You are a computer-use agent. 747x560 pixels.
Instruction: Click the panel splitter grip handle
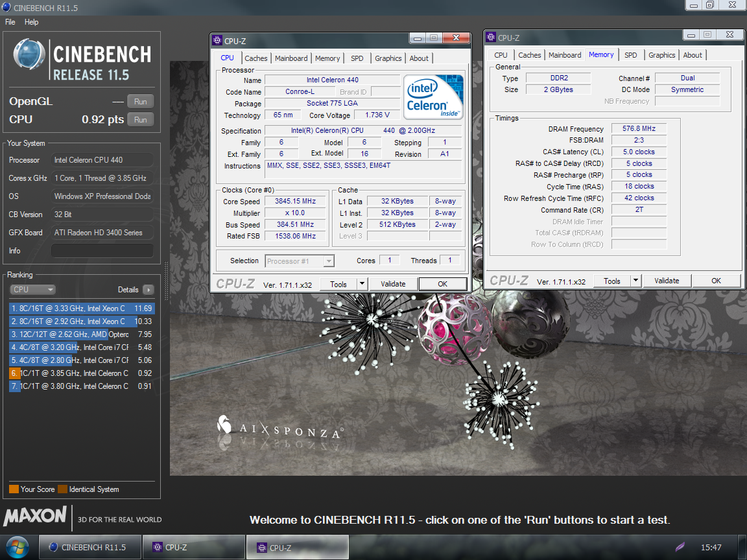pyautogui.click(x=166, y=281)
